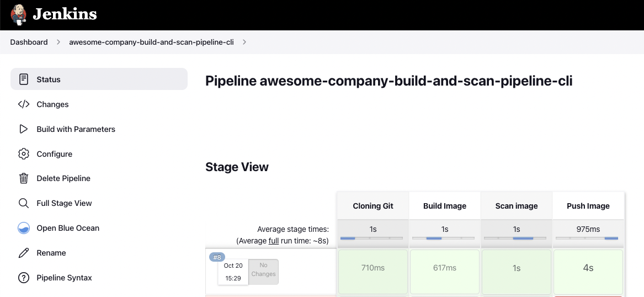Click the Delete Pipeline trash icon
The image size is (644, 297).
pyautogui.click(x=24, y=178)
